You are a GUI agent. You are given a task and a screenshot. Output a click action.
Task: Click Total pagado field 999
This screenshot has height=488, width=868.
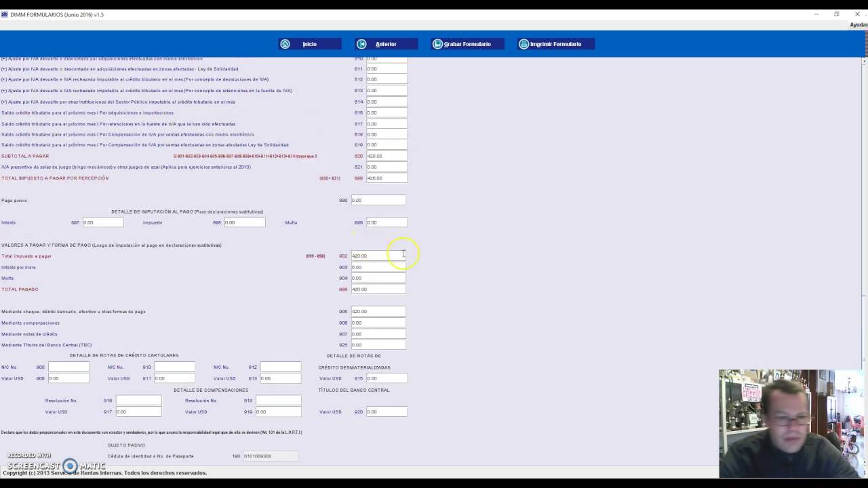[x=378, y=289]
